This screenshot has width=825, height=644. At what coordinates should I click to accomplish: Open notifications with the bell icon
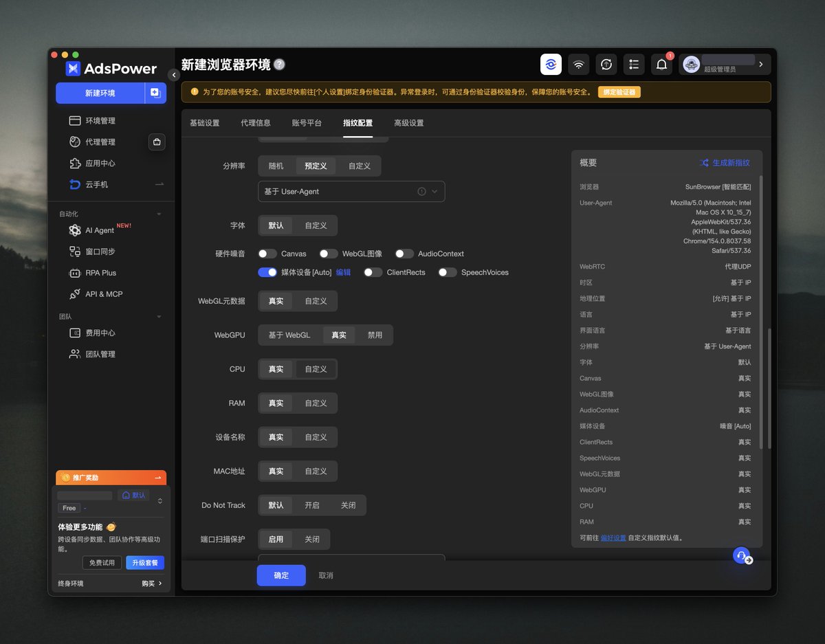click(661, 65)
